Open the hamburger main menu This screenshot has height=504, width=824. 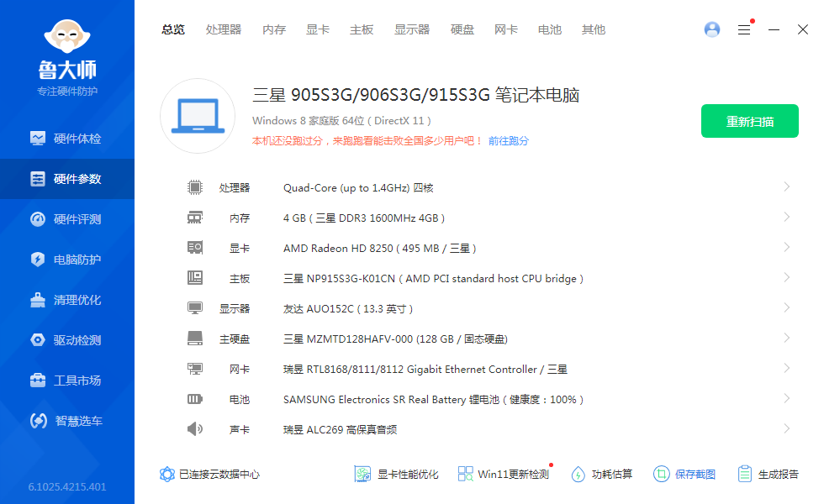[744, 30]
